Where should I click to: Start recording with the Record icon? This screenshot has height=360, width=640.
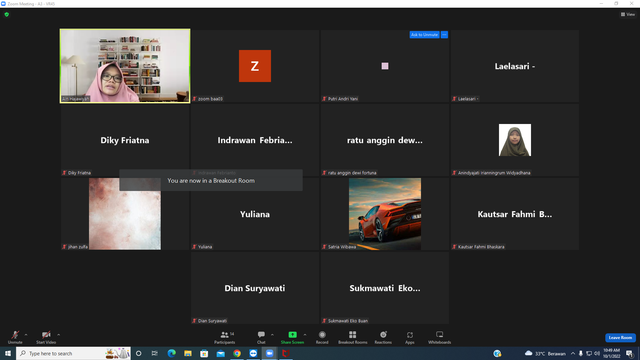[322, 337]
